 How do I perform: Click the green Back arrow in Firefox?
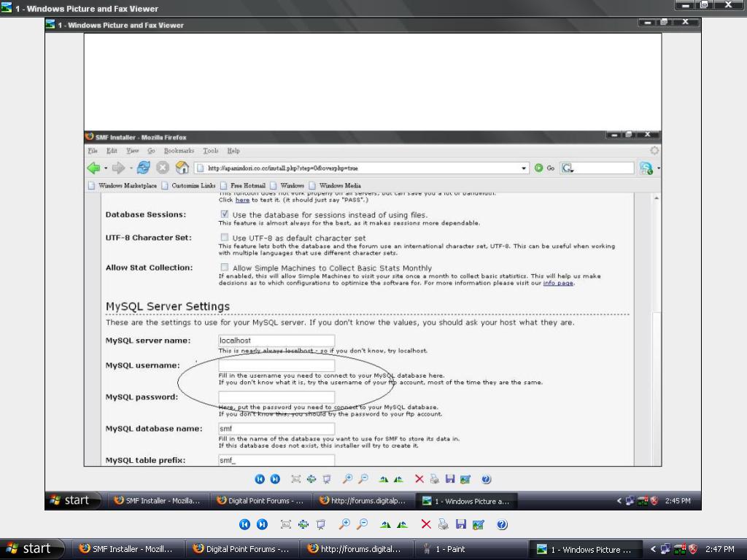(x=94, y=168)
